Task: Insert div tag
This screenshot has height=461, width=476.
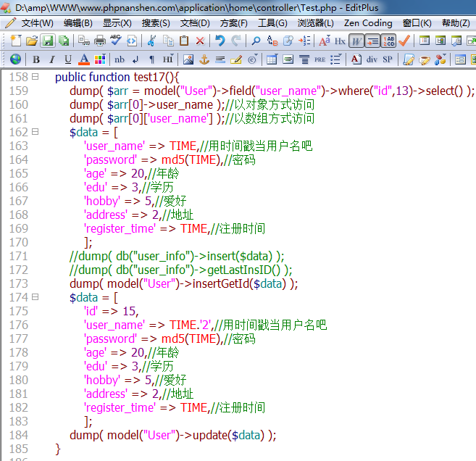Action: (x=372, y=59)
